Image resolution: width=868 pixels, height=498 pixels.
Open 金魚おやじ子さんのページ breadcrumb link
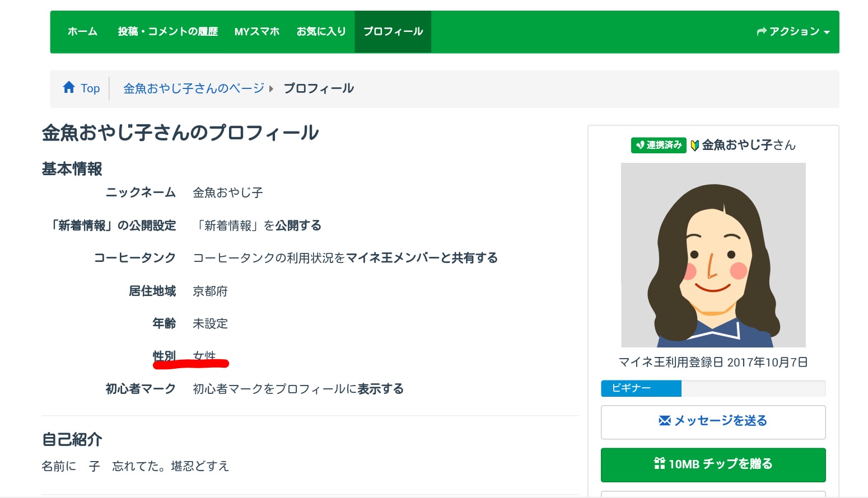tap(194, 88)
